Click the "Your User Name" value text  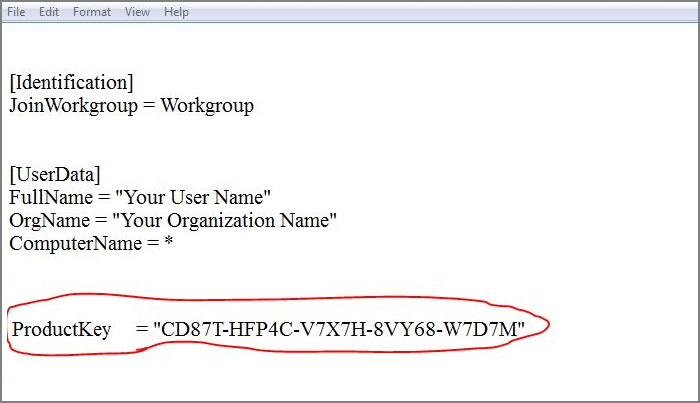point(192,197)
